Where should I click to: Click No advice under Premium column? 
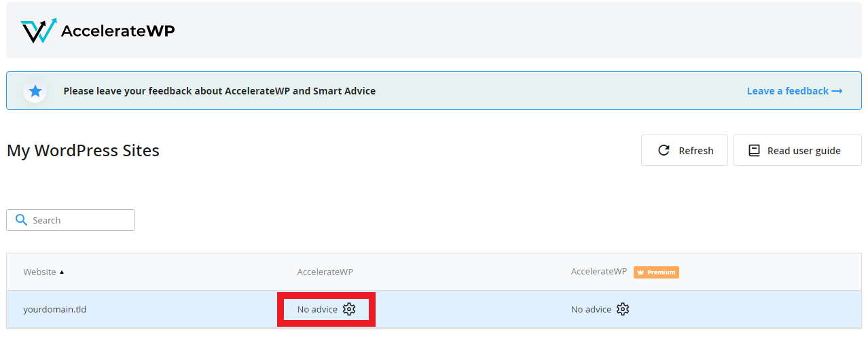tap(591, 309)
